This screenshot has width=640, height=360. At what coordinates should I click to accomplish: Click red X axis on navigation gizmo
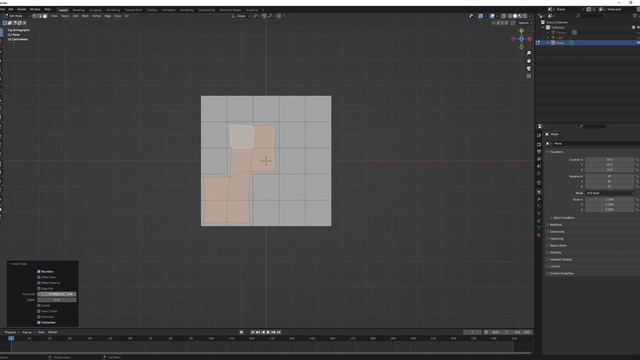point(529,39)
